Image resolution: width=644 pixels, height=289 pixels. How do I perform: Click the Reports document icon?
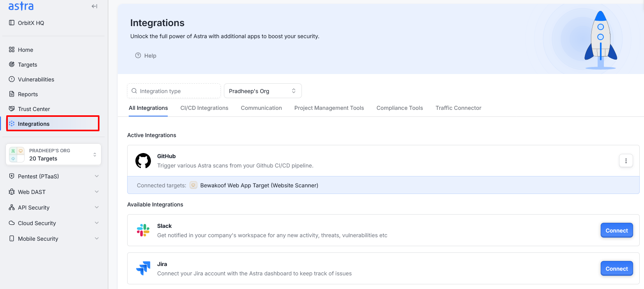pos(12,94)
